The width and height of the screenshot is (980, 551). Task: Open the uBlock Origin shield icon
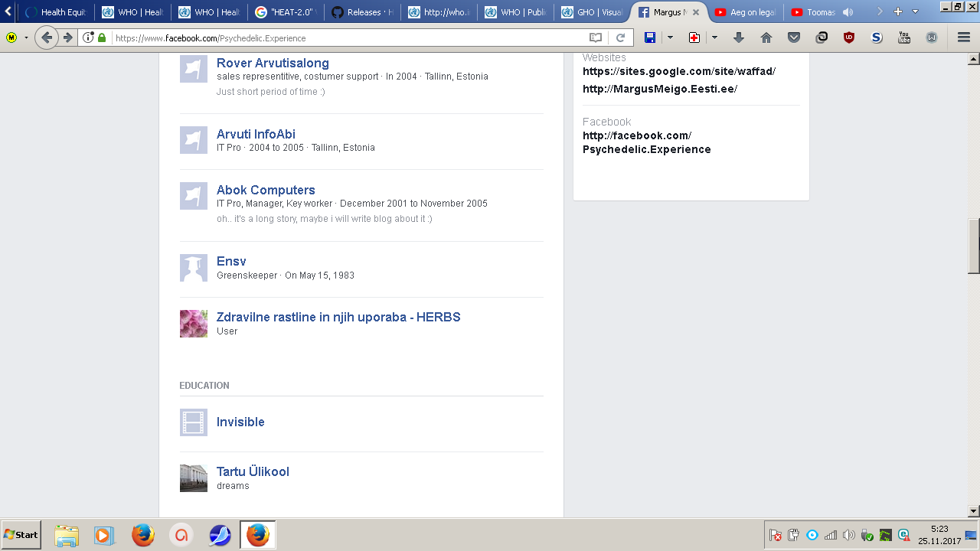coord(849,37)
